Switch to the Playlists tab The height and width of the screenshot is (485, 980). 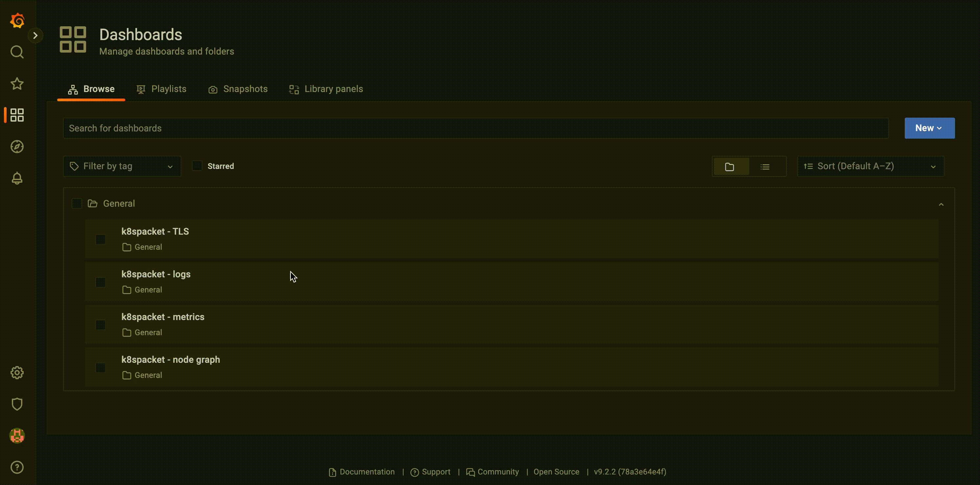[162, 89]
